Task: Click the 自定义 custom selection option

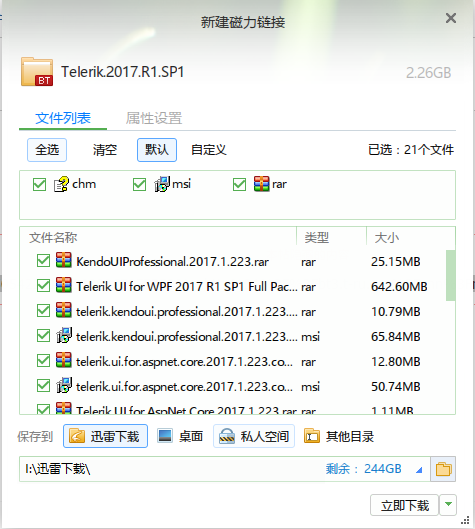Action: [x=209, y=150]
